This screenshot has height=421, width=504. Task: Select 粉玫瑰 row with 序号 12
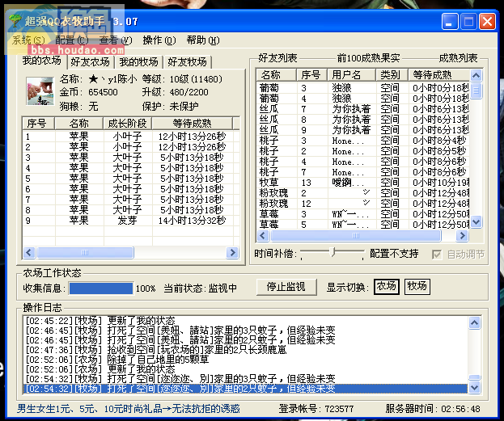363,204
